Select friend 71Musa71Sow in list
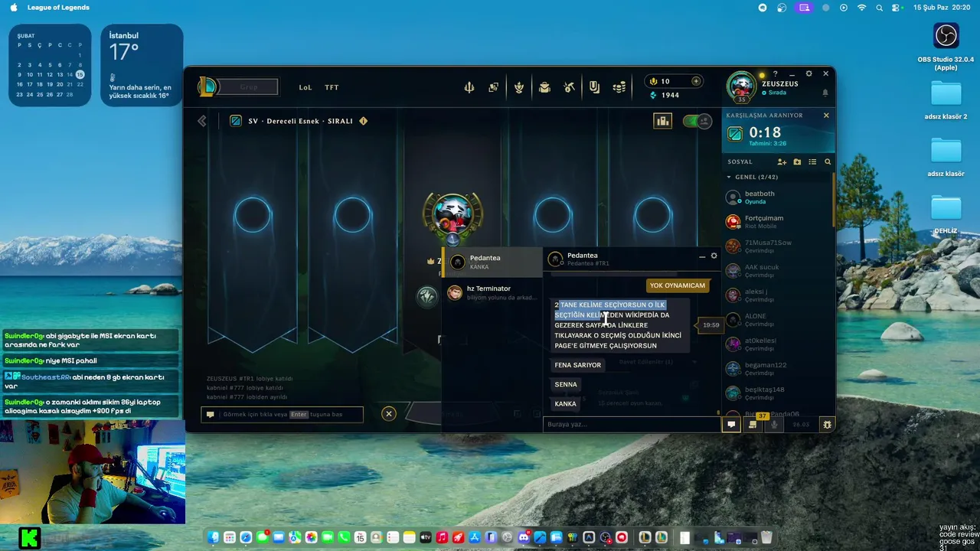 776,246
